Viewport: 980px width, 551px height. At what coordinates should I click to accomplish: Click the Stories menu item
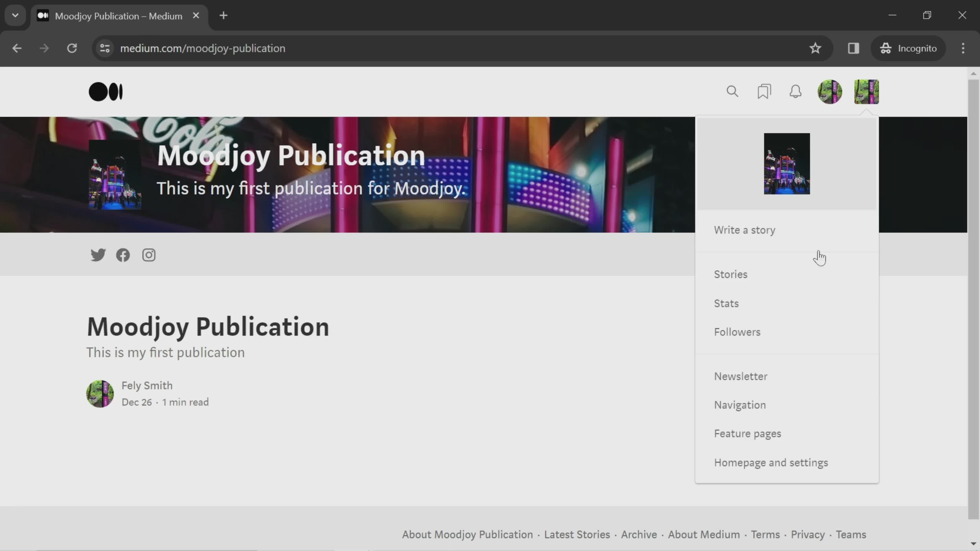[x=731, y=274]
